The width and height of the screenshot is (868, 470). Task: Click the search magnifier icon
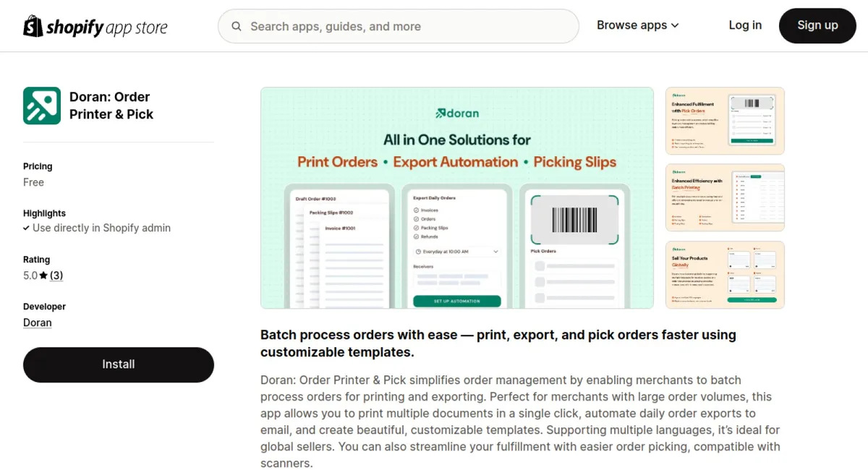click(237, 26)
